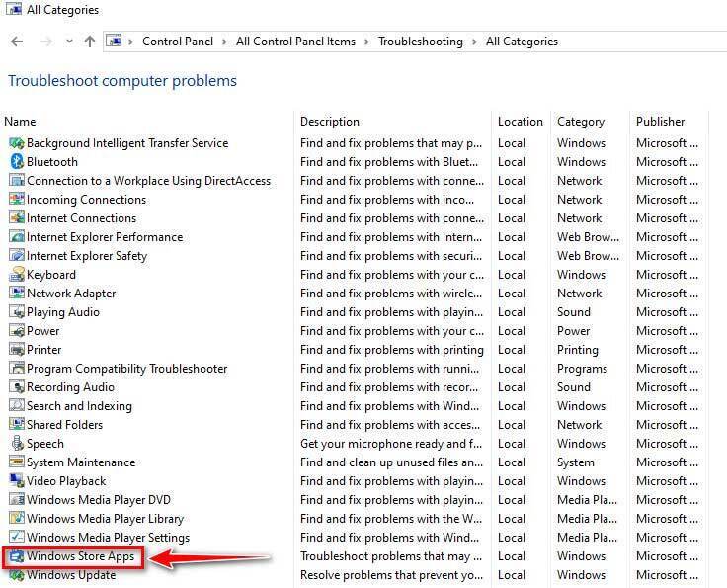The width and height of the screenshot is (727, 588).
Task: Expand chevron after Troubleshooting breadcrumb
Action: (x=474, y=42)
